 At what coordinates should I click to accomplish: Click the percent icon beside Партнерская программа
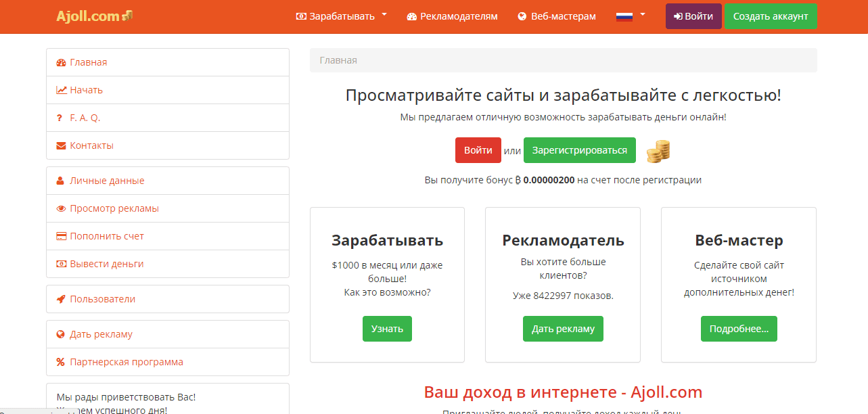click(61, 362)
